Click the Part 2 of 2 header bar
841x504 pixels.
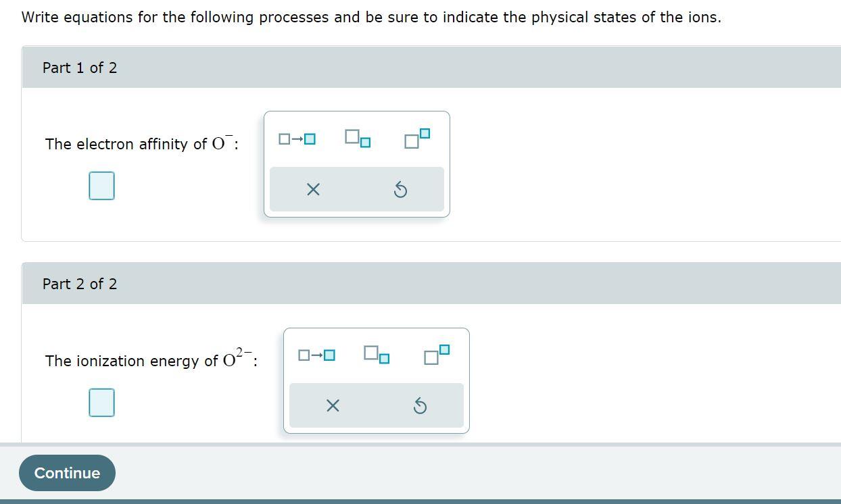pos(80,284)
